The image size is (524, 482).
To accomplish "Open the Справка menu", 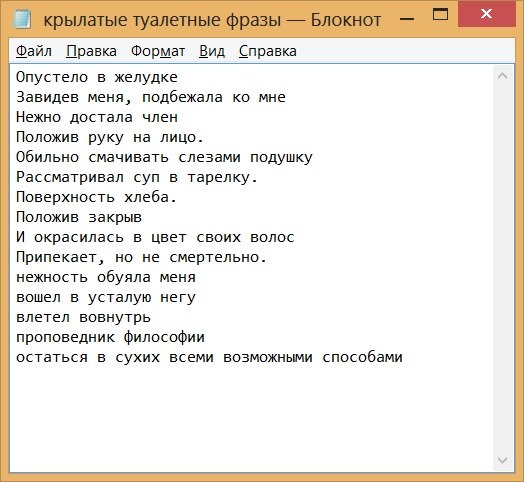I will pyautogui.click(x=267, y=51).
